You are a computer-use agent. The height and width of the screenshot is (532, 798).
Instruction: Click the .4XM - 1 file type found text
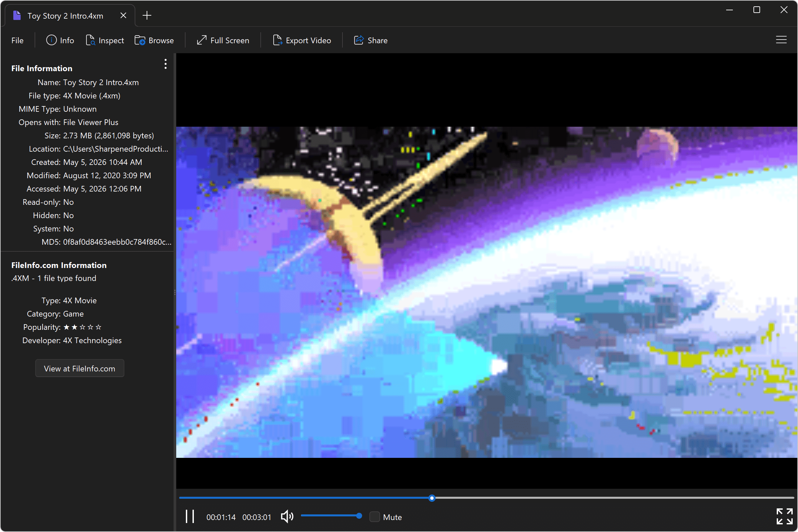(x=54, y=278)
